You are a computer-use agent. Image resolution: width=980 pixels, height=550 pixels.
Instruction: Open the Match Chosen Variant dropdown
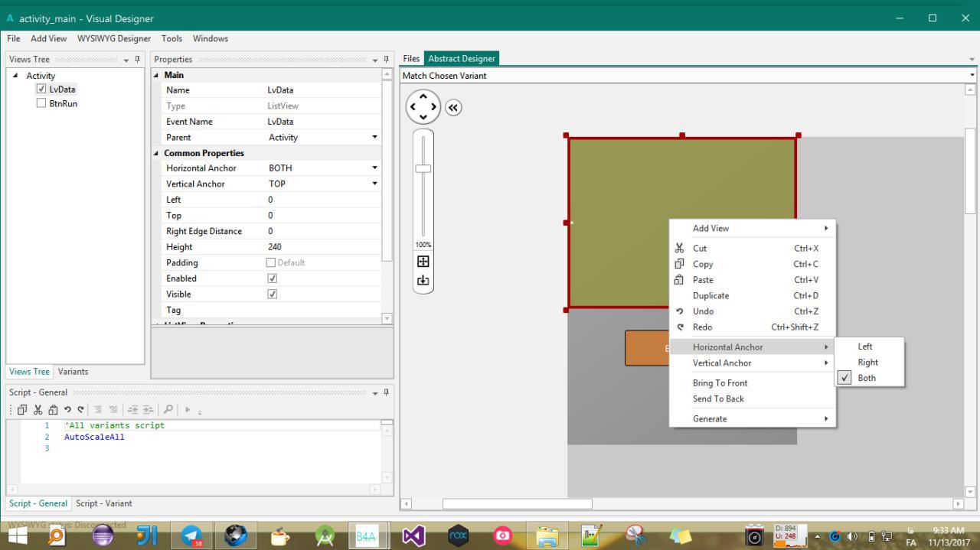pyautogui.click(x=972, y=76)
